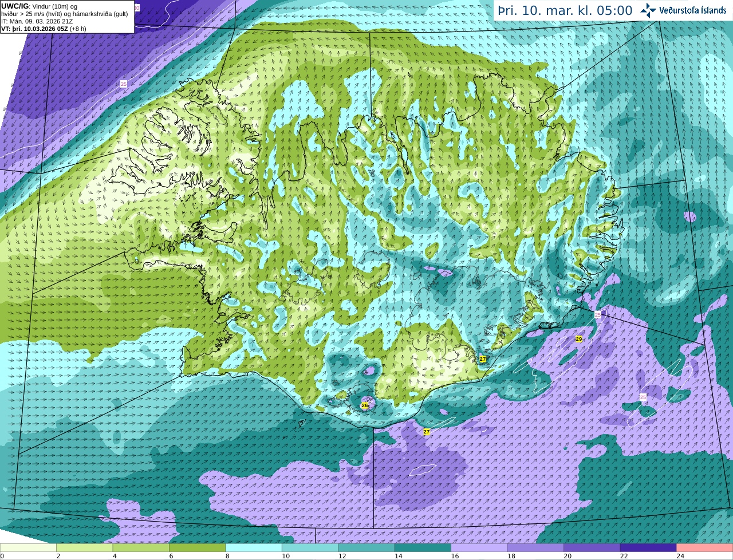The width and height of the screenshot is (733, 560).
Task: Click the legend scale value 8
Action: click(227, 556)
